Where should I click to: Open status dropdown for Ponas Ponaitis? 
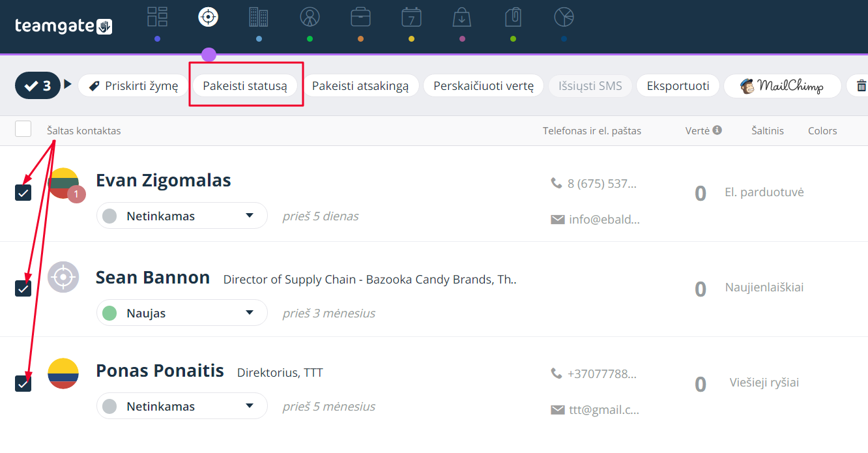coord(182,406)
